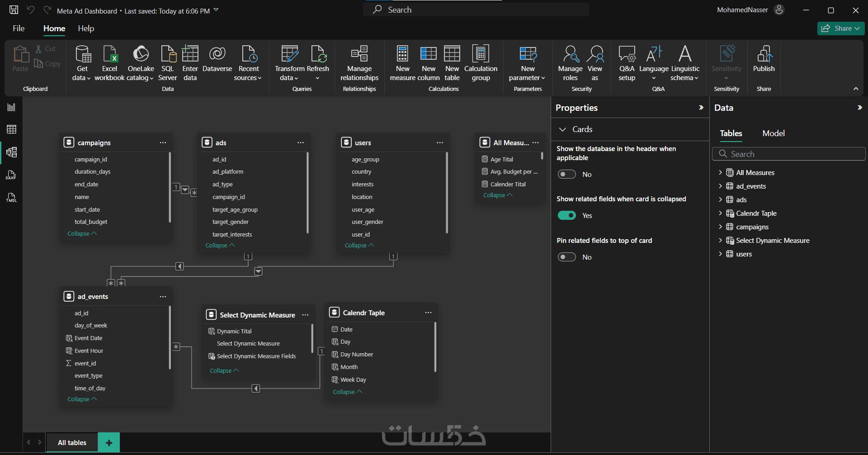Expand Calendr Taple in Data pane
This screenshot has width=868, height=455.
pyautogui.click(x=720, y=213)
